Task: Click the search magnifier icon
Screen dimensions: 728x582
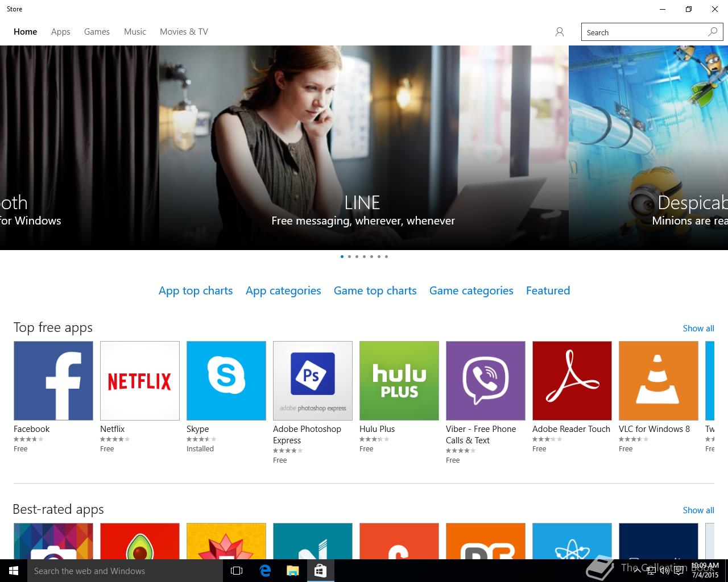Action: coord(713,32)
